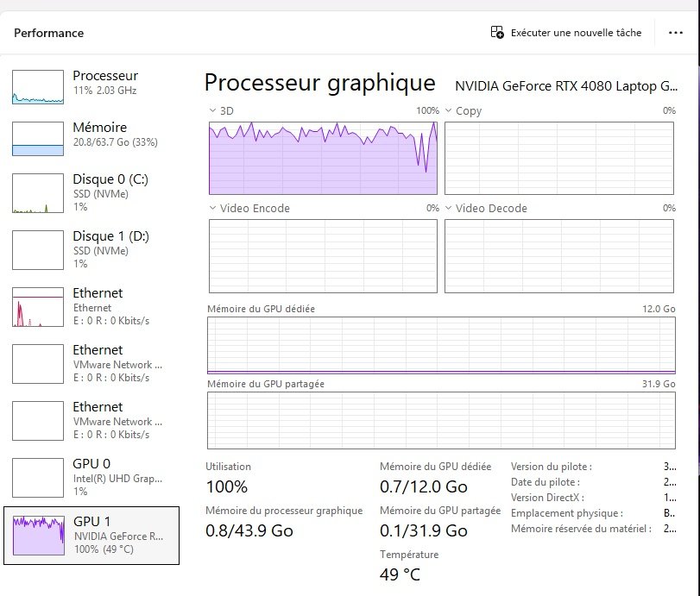Select the Processeur thumbnail graph
This screenshot has width=700, height=596.
click(38, 87)
